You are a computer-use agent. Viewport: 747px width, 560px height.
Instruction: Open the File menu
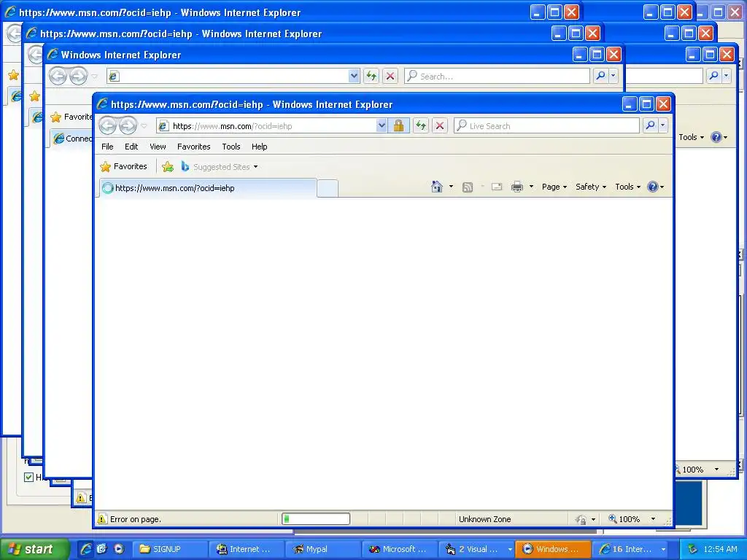(107, 147)
